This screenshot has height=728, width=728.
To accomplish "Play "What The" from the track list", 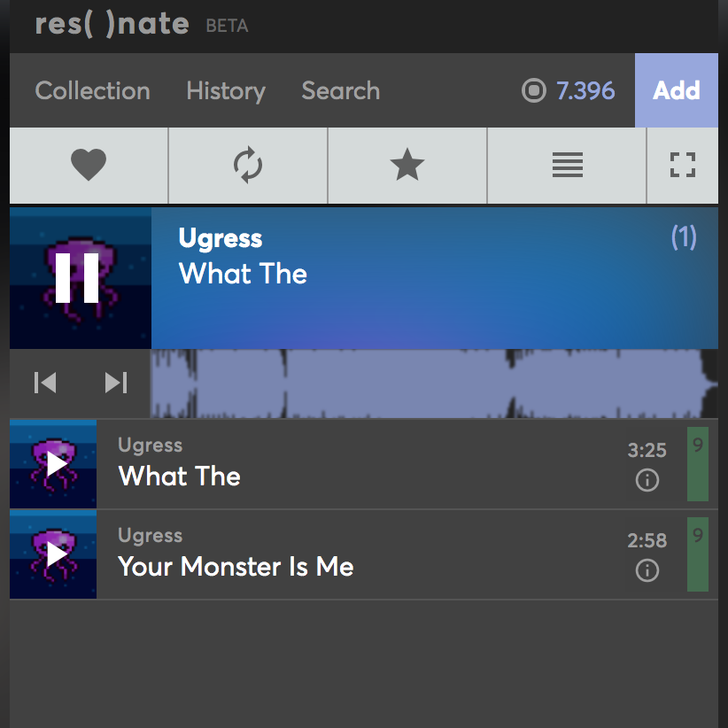I will (55, 464).
